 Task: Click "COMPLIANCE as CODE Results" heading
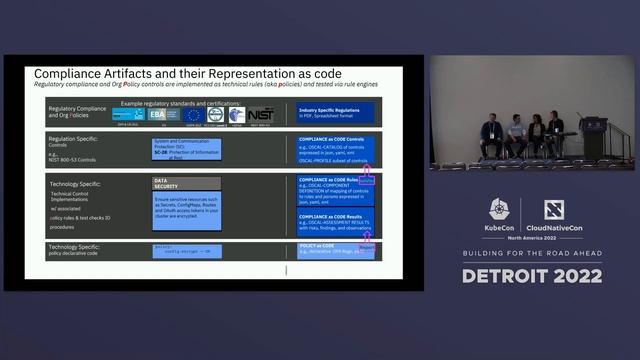pos(330,217)
